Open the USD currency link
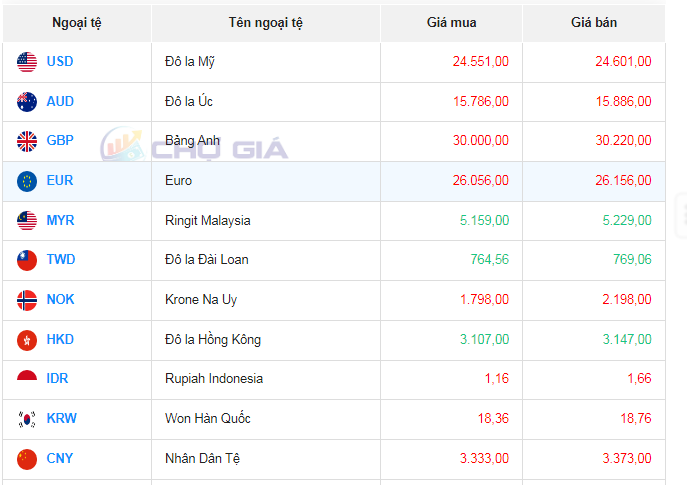687x485 pixels. click(60, 61)
